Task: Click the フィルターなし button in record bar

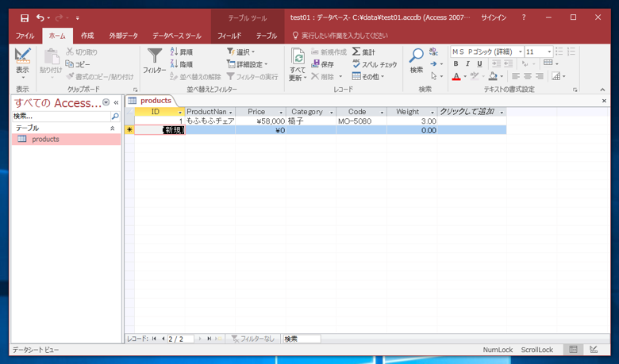Action: coord(252,339)
